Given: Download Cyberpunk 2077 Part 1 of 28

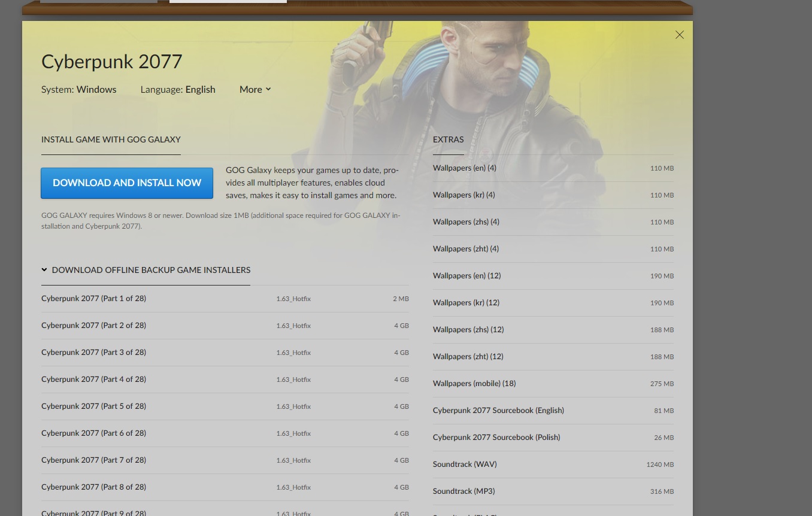Looking at the screenshot, I should (225, 299).
